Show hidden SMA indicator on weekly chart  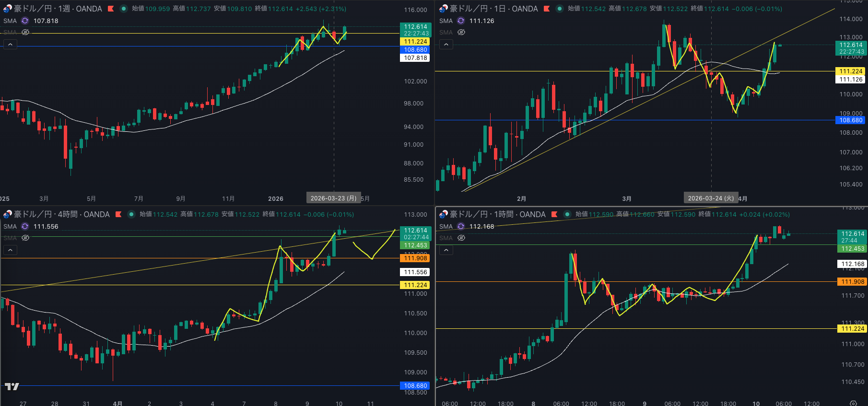[25, 32]
